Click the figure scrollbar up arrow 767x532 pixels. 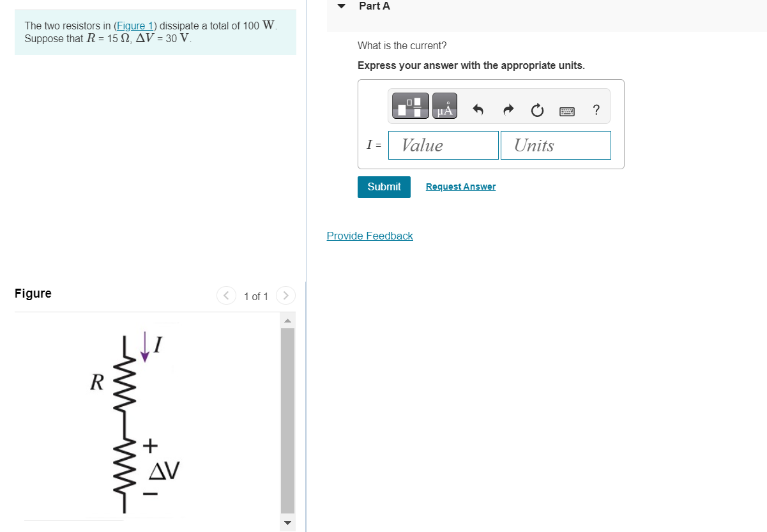(287, 321)
